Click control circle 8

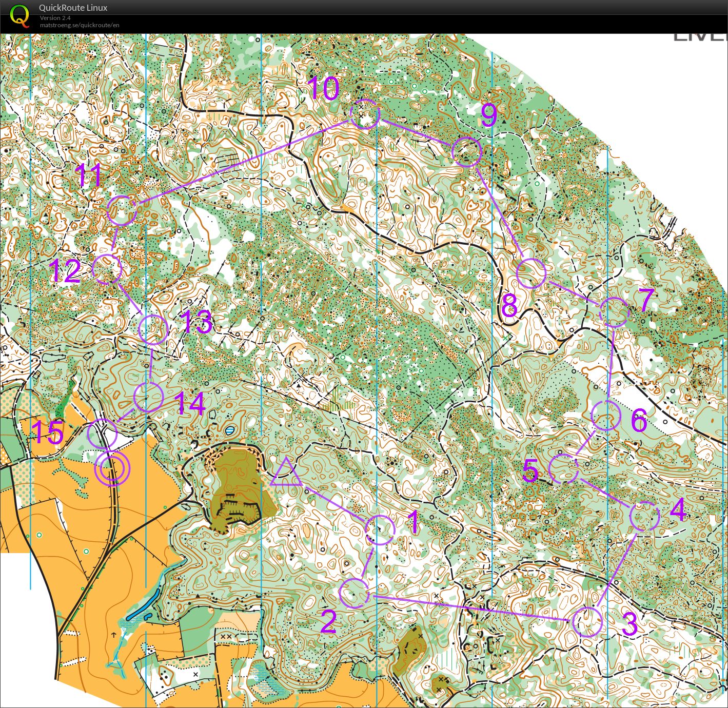[x=531, y=273]
